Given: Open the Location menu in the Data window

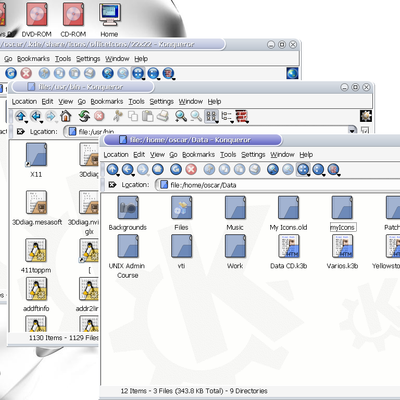Looking at the screenshot, I should point(116,154).
